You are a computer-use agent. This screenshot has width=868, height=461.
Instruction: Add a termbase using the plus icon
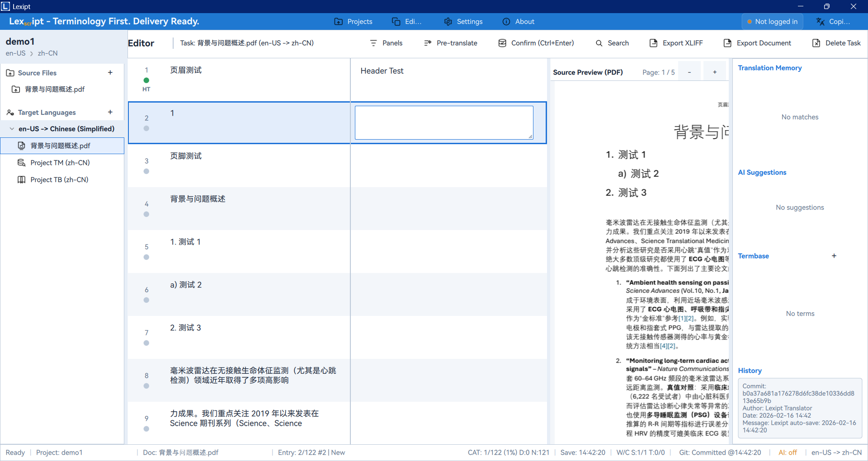834,256
